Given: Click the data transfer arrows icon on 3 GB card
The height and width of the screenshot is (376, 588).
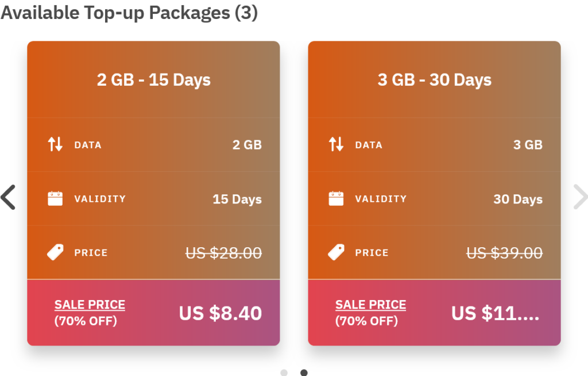Looking at the screenshot, I should 336,144.
